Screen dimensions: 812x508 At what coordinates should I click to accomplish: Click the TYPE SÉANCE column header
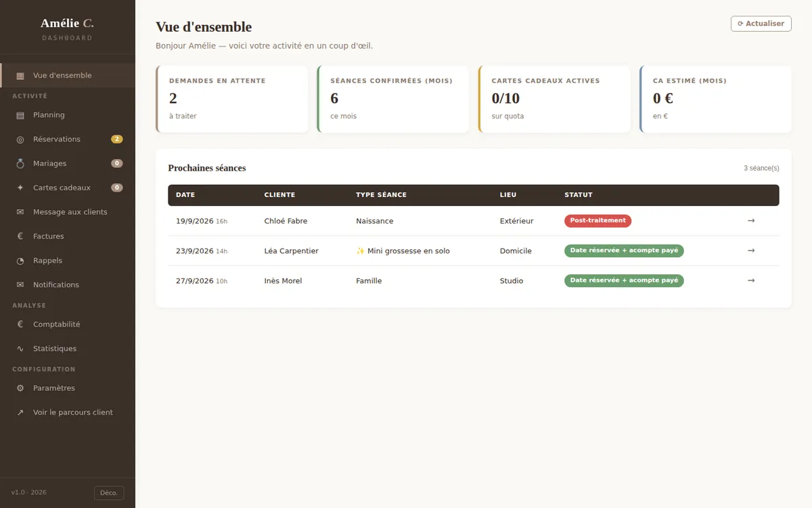tap(382, 195)
